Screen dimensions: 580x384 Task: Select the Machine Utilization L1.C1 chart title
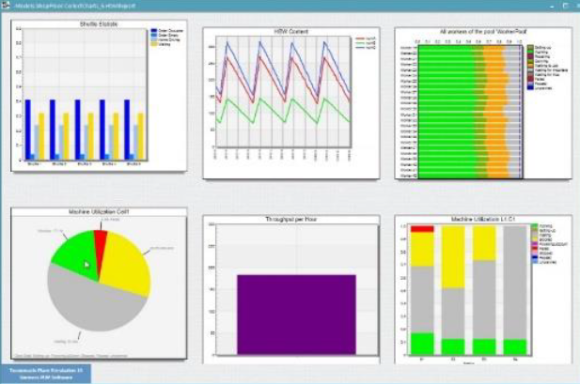(x=483, y=219)
